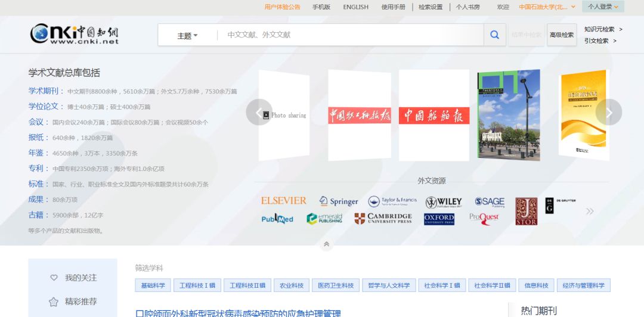644x317 pixels.
Task: Open the Wiley resource logo
Action: 444,201
